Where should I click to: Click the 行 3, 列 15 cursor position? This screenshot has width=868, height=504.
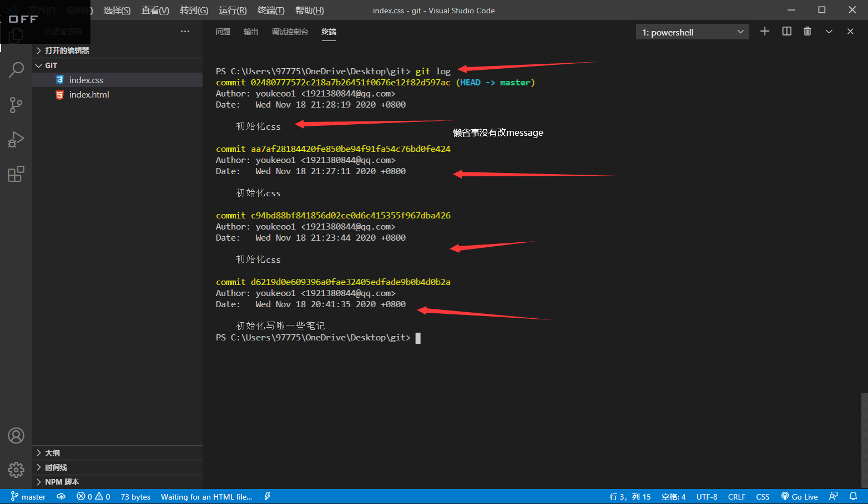[630, 497]
